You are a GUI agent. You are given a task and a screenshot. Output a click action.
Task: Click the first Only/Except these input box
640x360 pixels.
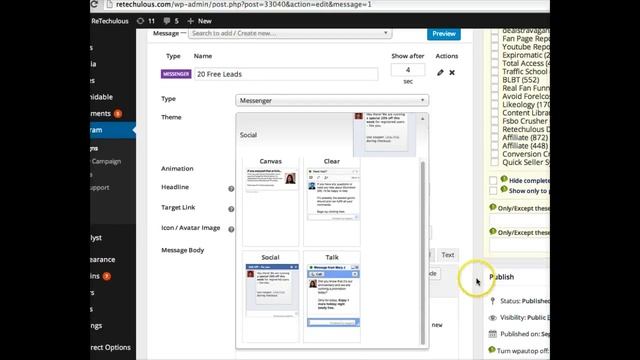[520, 220]
